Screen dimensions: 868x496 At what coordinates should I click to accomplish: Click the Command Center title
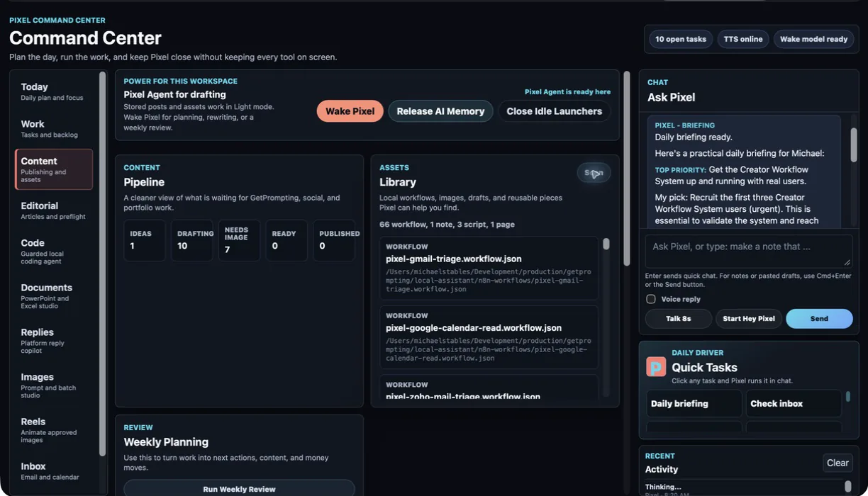click(85, 38)
